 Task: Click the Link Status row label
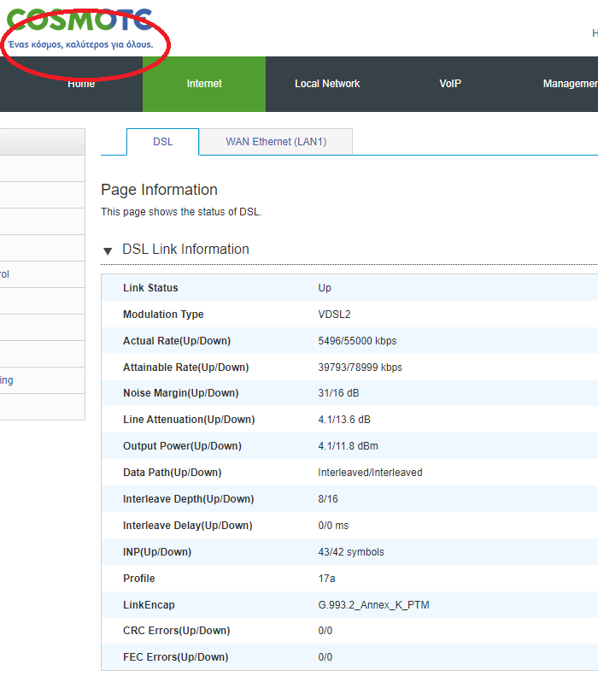coord(150,288)
